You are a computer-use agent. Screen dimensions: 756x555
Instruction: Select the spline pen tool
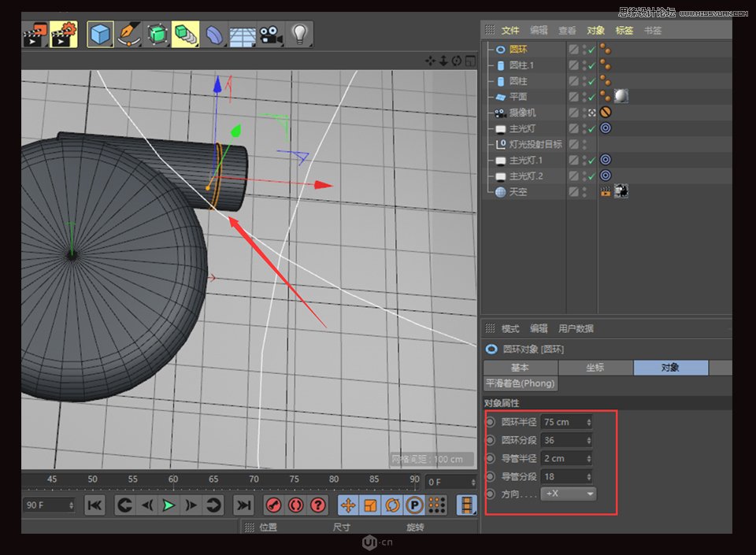128,33
